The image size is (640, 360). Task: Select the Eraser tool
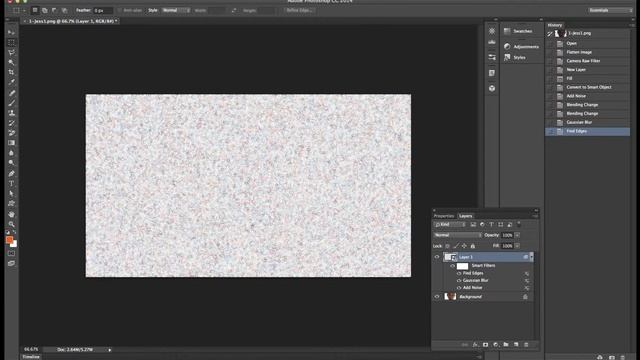(11, 133)
